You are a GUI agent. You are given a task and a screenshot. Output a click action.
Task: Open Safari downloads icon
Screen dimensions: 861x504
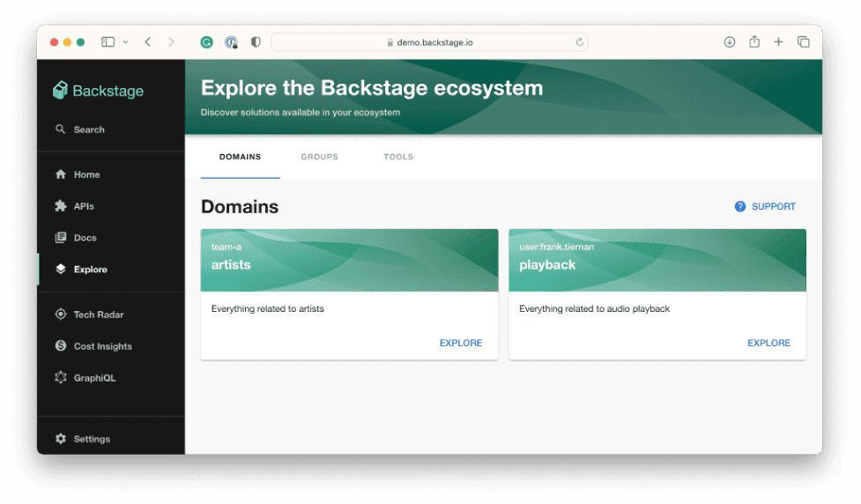(730, 42)
